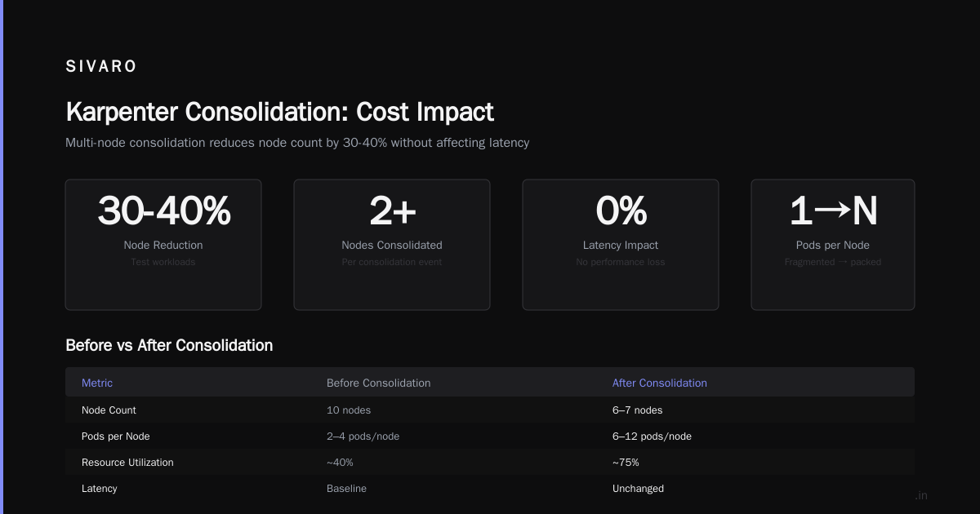Select the 1→N Pods per Node card
Viewport: 980px width, 514px height.
coord(833,245)
